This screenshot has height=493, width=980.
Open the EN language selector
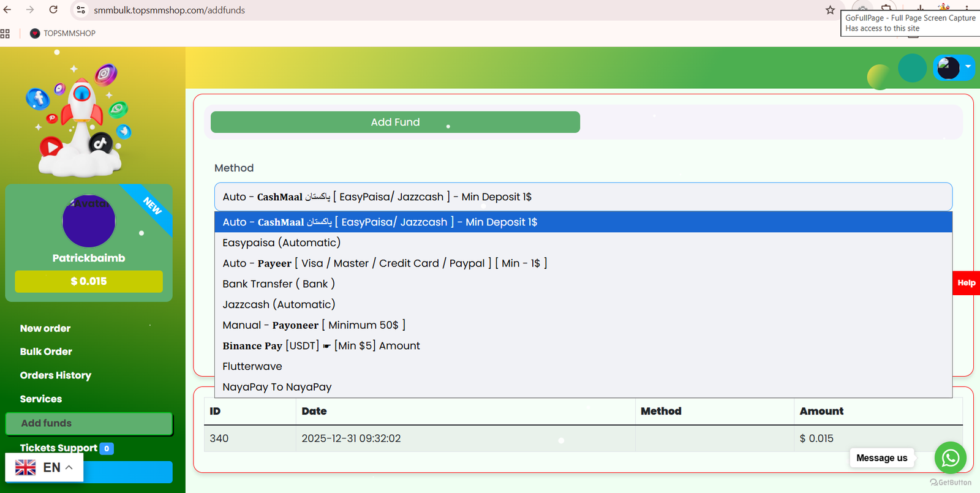coord(44,467)
